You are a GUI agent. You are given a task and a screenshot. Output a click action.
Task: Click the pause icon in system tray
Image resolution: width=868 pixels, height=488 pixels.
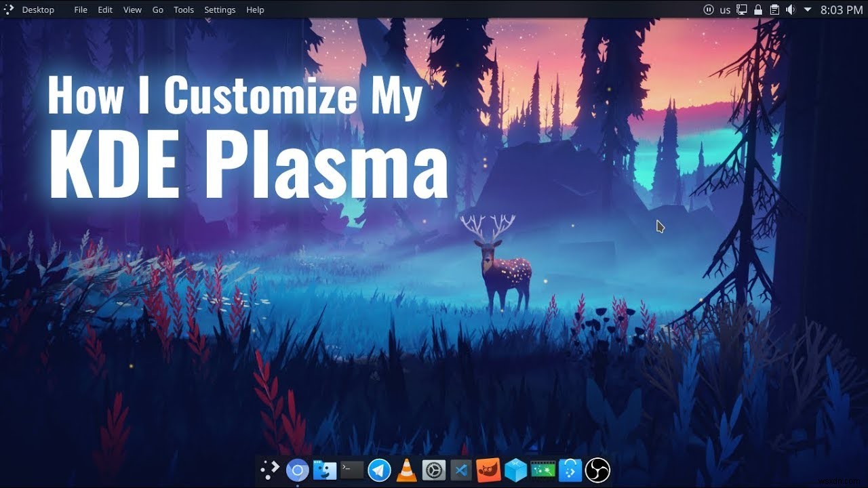point(709,9)
